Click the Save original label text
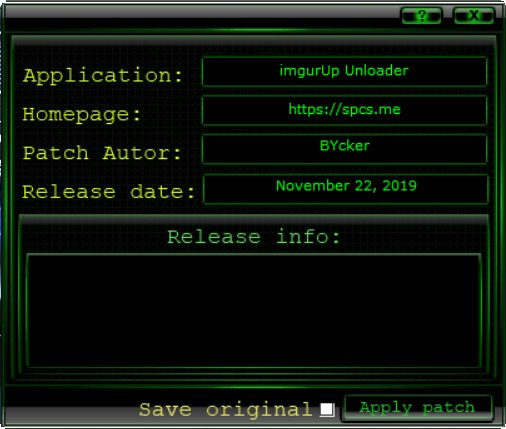This screenshot has height=429, width=506. 226,410
